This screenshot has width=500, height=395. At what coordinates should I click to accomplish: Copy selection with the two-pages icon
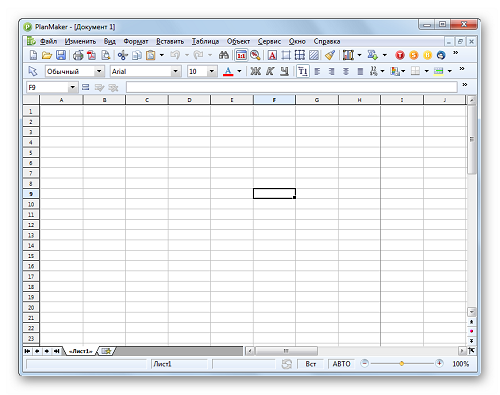tap(137, 55)
